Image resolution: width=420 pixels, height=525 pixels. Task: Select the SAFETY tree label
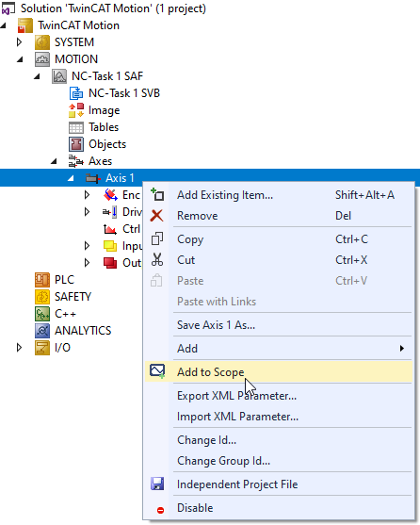pyautogui.click(x=73, y=297)
